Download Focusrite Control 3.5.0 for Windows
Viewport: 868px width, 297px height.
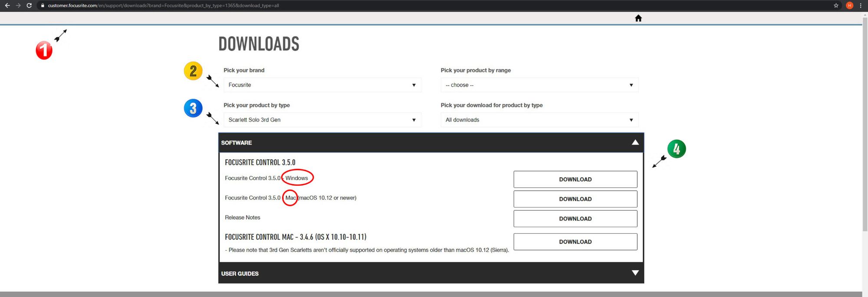pyautogui.click(x=575, y=179)
